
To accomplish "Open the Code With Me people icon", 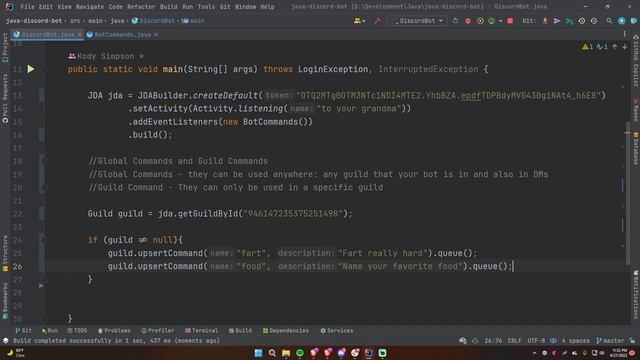I will pyautogui.click(x=359, y=21).
